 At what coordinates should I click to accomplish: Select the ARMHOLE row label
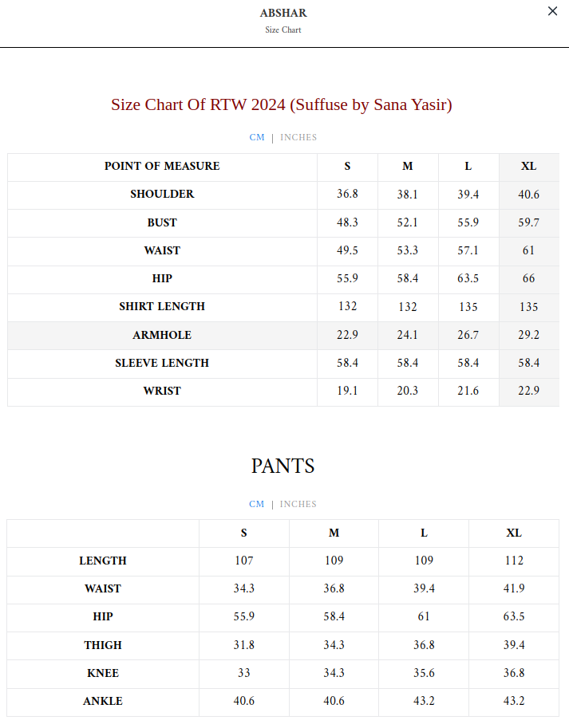click(162, 335)
